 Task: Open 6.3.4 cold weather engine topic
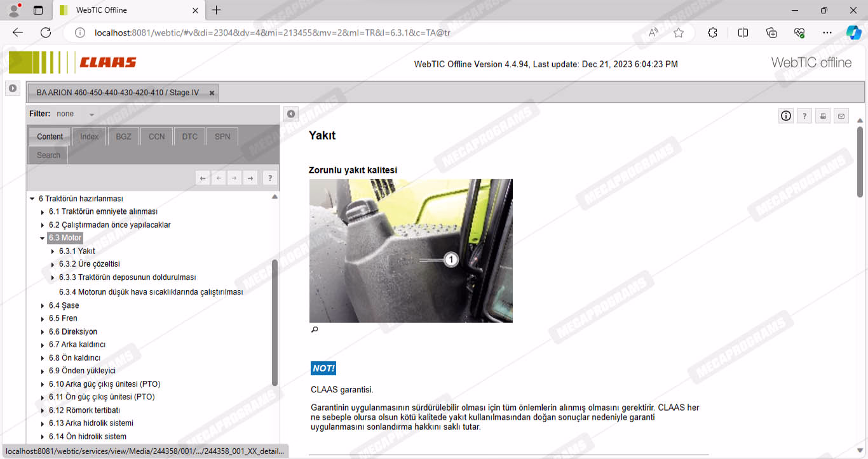151,292
